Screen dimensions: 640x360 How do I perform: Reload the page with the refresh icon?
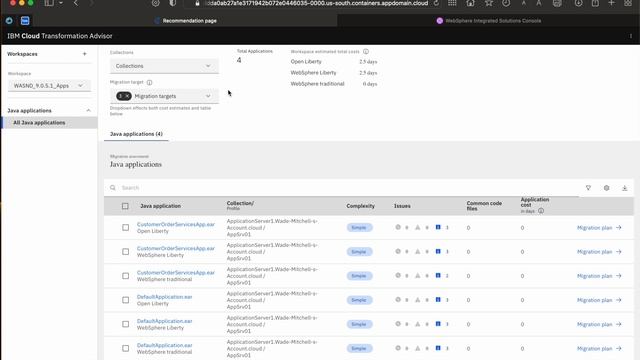click(436, 3)
